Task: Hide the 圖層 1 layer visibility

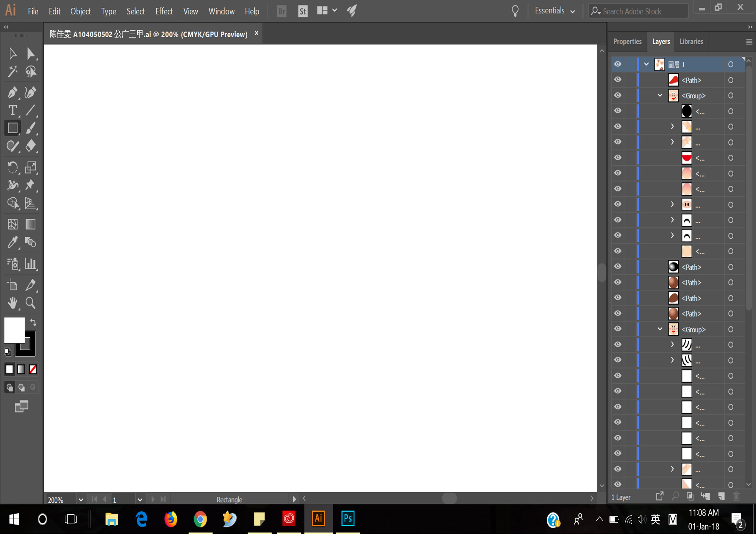Action: [x=618, y=64]
